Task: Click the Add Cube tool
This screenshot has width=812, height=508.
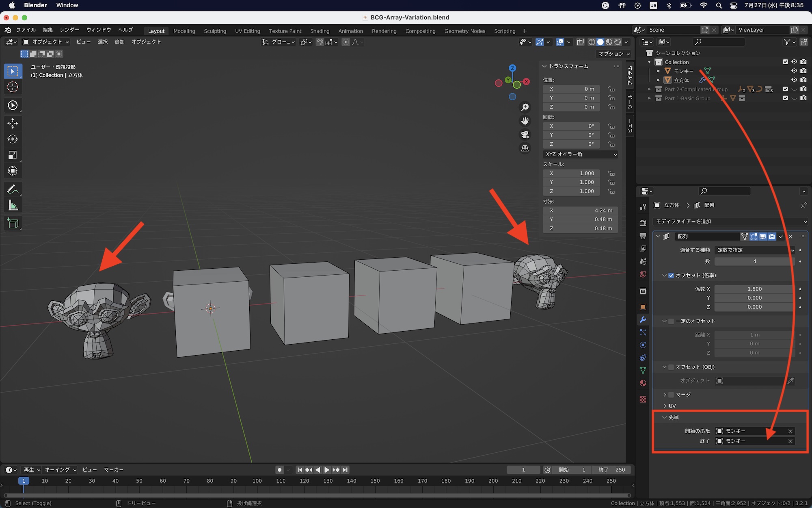Action: 13,223
